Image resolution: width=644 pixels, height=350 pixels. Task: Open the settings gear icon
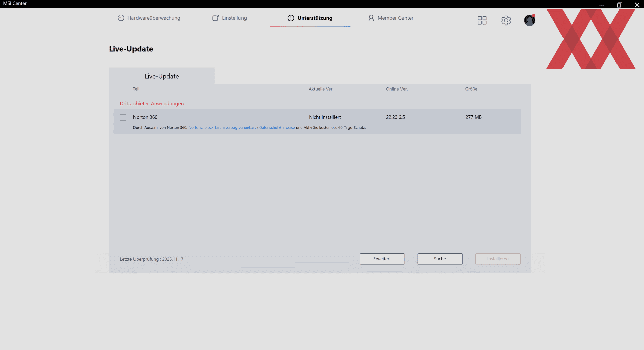(506, 20)
